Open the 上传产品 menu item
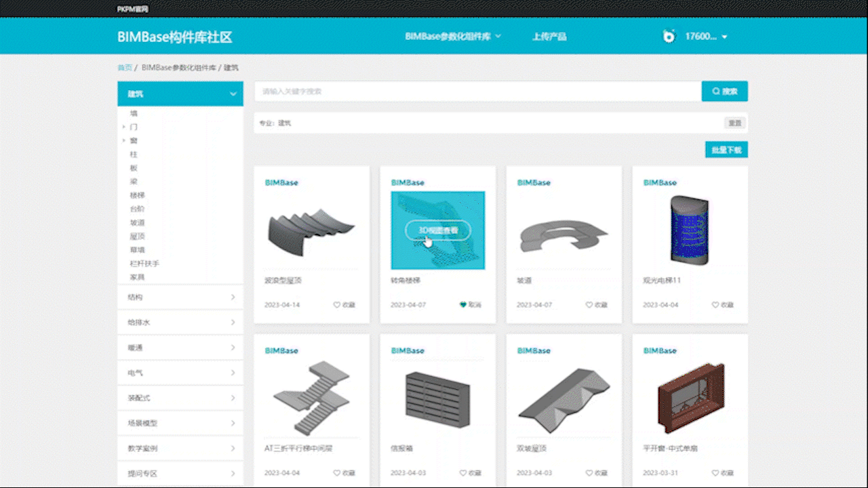Screen dimensions: 868x488 coord(549,37)
